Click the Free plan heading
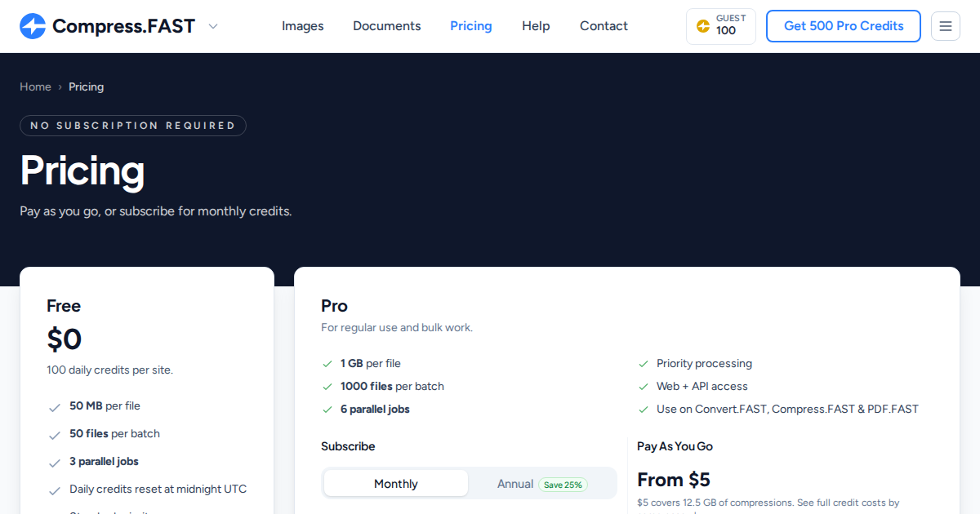Image resolution: width=980 pixels, height=514 pixels. click(64, 306)
